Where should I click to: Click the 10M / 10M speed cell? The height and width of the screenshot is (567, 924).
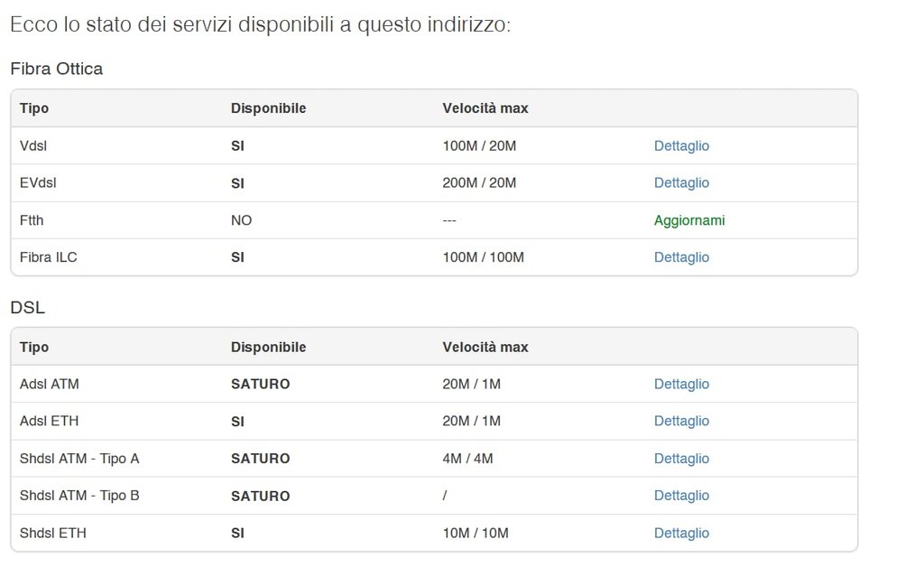pyautogui.click(x=476, y=533)
